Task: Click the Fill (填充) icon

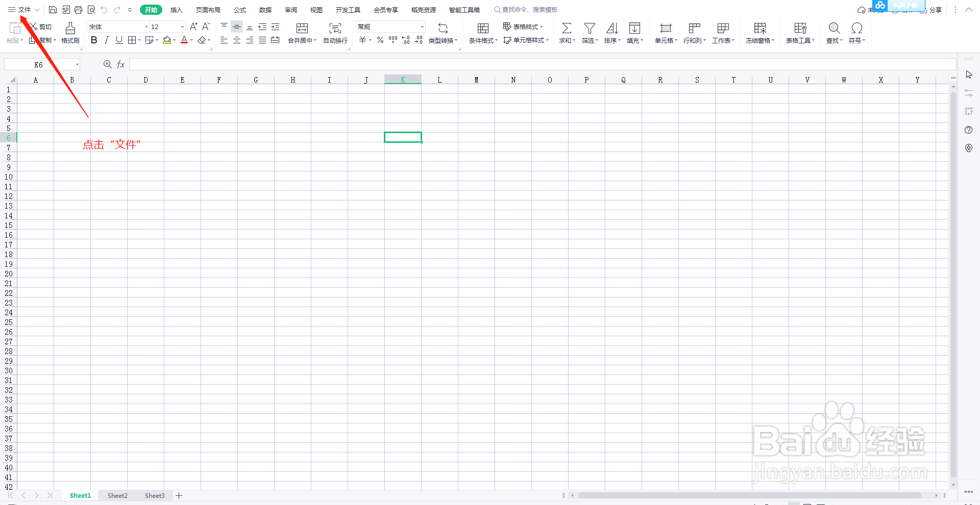Action: click(634, 28)
